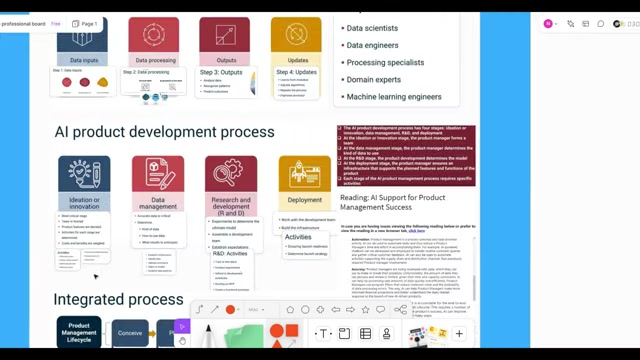Open Page 1 selector
Screen dimensions: 640x360
pyautogui.click(x=85, y=24)
